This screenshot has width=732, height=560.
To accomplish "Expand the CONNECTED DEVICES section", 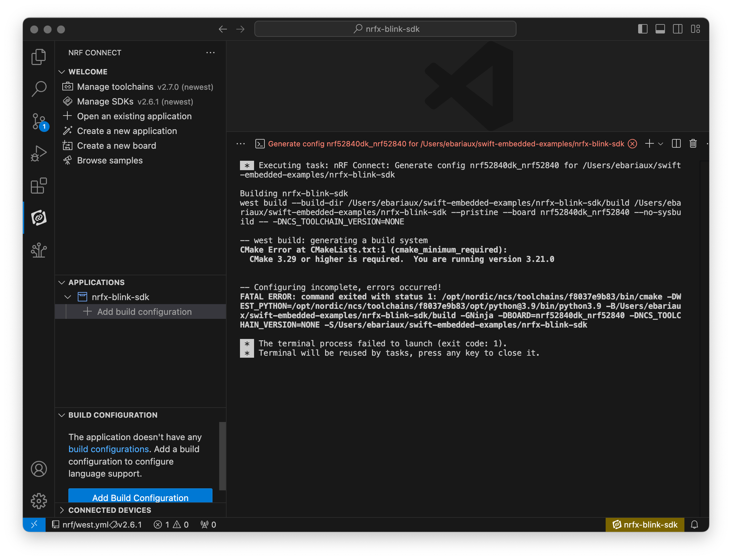I will pos(61,510).
